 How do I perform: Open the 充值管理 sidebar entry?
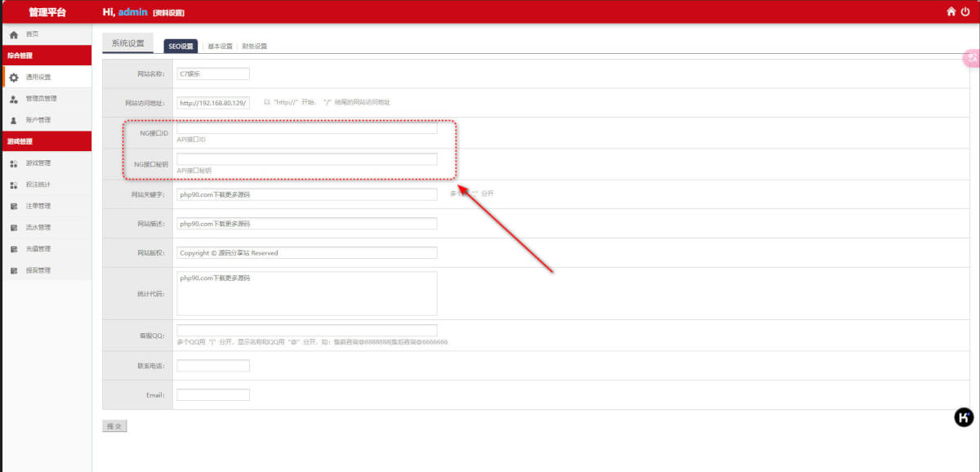38,249
